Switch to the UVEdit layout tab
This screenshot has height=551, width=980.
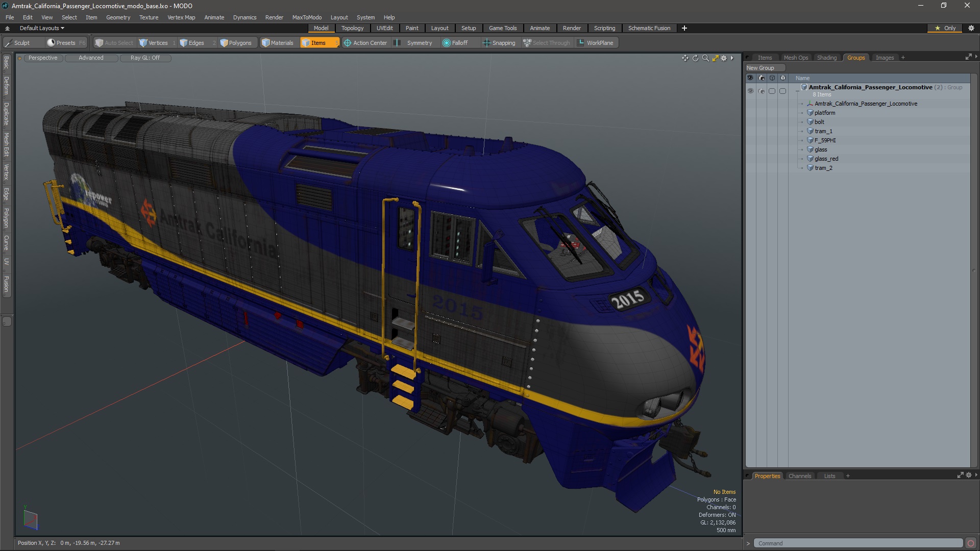pyautogui.click(x=384, y=28)
